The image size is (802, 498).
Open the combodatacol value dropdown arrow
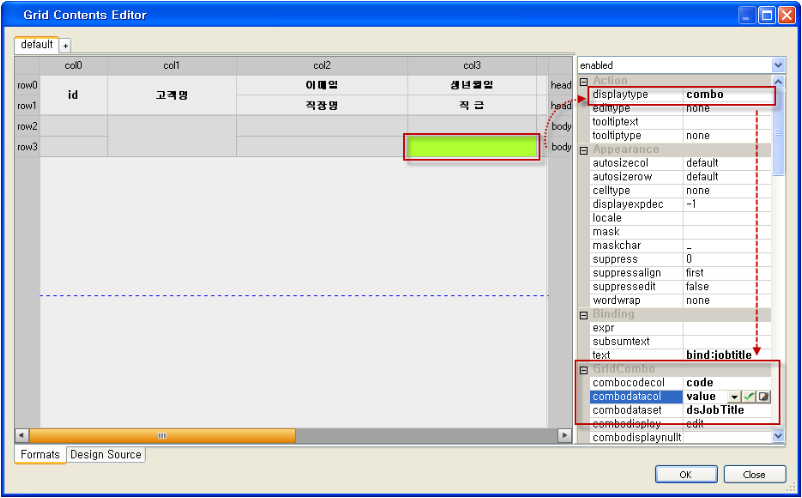tap(734, 397)
